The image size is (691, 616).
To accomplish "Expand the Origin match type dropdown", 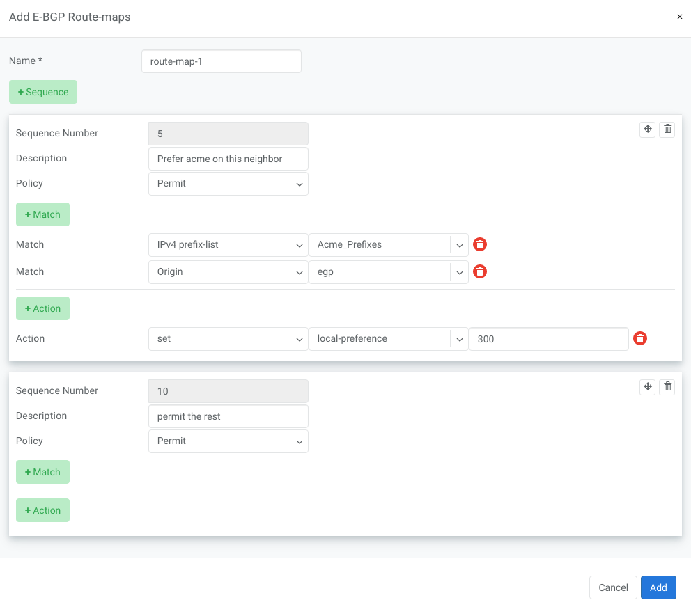I will point(228,271).
